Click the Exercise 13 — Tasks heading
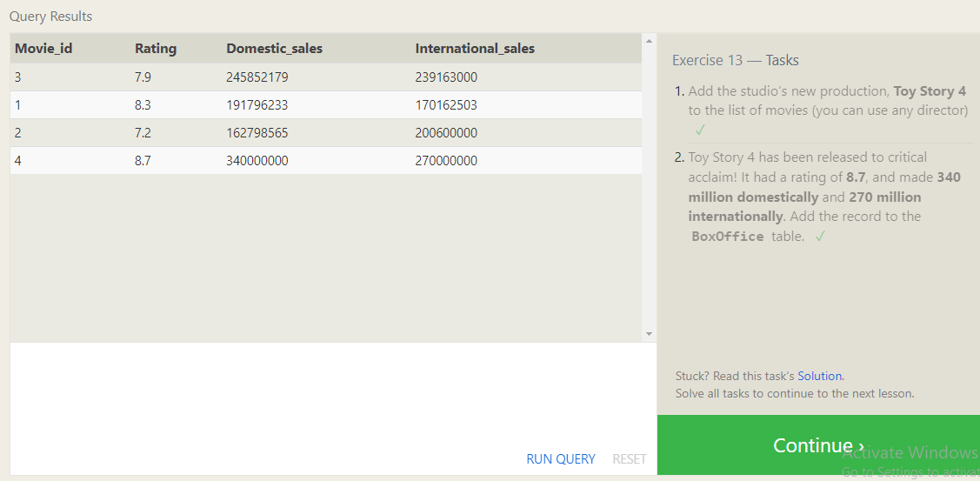The width and height of the screenshot is (980, 481). [736, 60]
